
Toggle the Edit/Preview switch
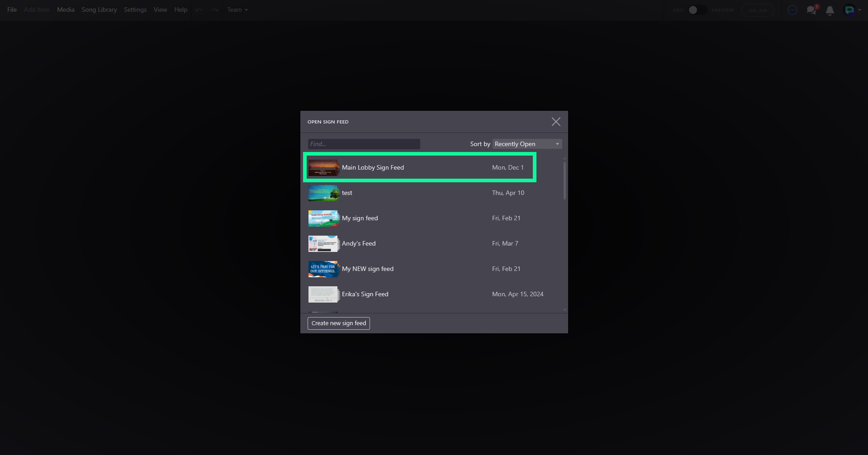(x=697, y=10)
